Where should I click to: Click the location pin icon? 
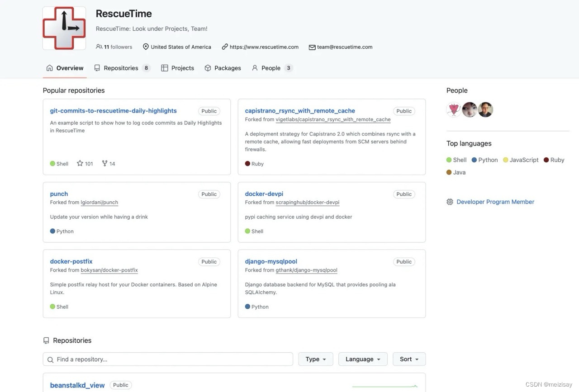click(x=146, y=47)
